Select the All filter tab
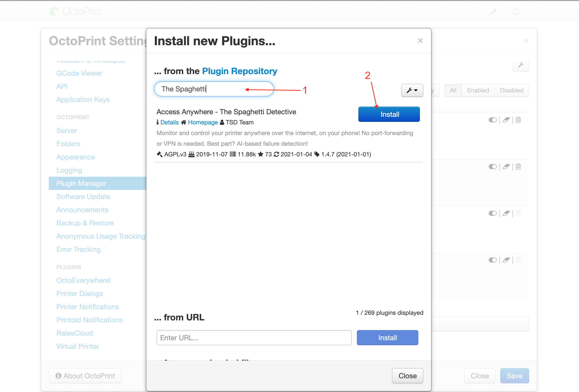579x392 pixels. click(453, 90)
